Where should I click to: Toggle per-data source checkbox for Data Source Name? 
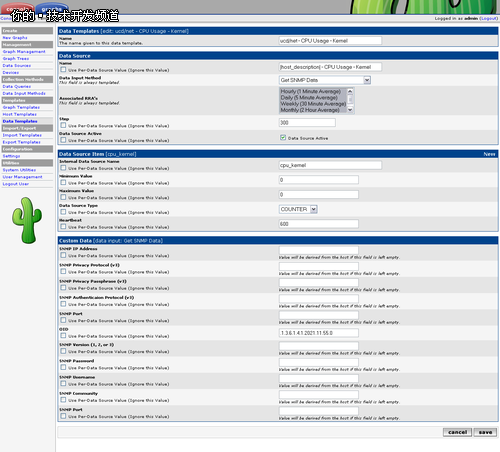click(63, 70)
